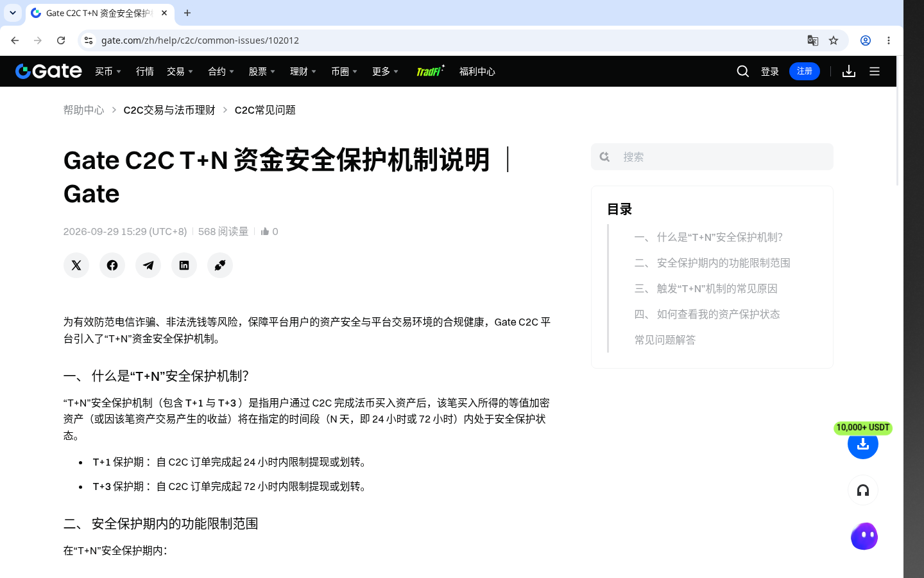
Task: Expand the 股票 dropdown menu
Action: coord(262,71)
